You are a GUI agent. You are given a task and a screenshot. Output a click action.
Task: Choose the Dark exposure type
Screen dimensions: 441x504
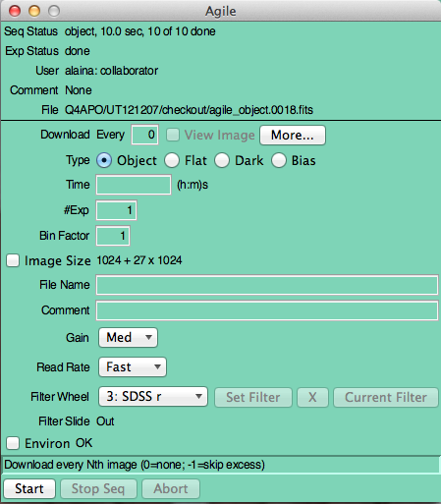click(222, 161)
